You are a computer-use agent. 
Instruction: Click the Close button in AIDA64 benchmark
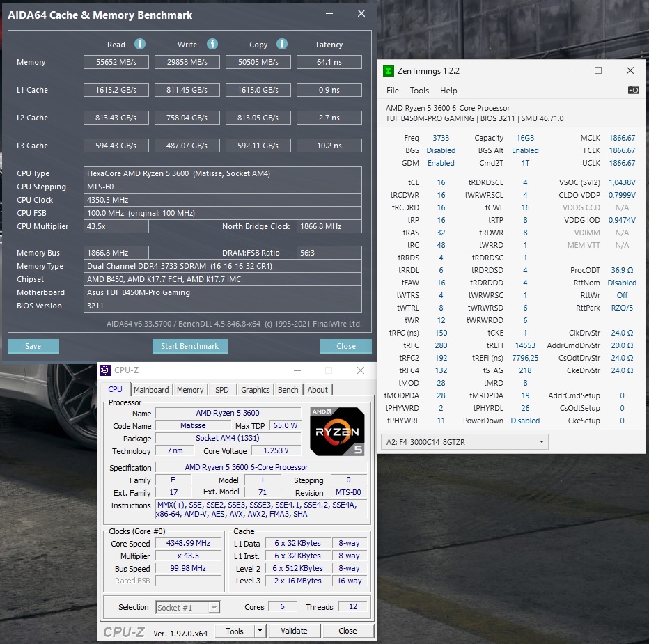pos(346,346)
